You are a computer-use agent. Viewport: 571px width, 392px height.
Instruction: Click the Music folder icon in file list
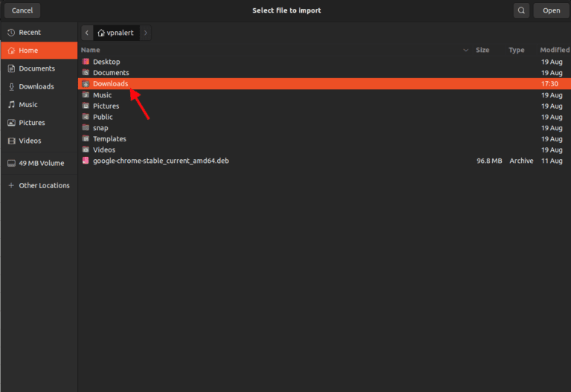click(x=86, y=94)
